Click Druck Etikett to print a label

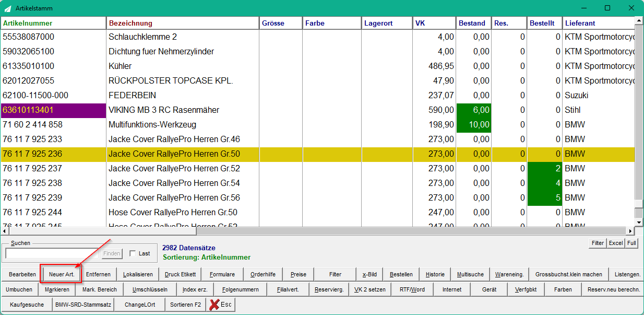180,274
